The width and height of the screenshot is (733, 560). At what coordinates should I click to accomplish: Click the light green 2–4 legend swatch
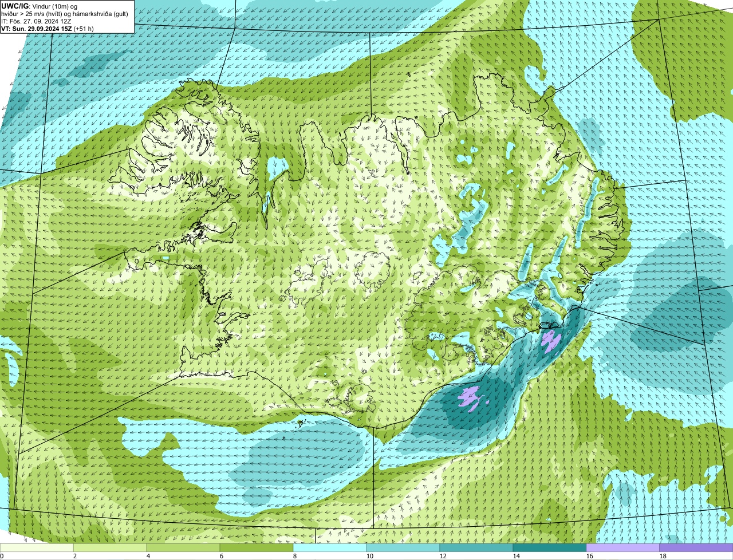110,547
